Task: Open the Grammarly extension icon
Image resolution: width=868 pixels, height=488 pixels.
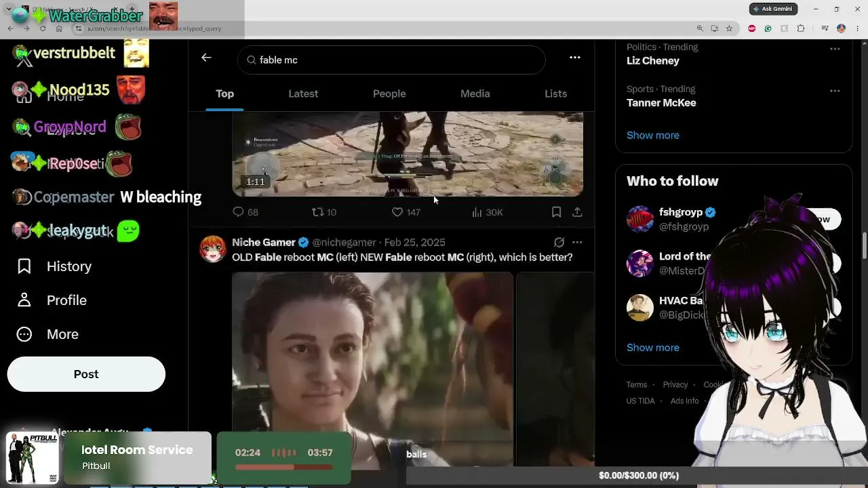Action: 768,28
